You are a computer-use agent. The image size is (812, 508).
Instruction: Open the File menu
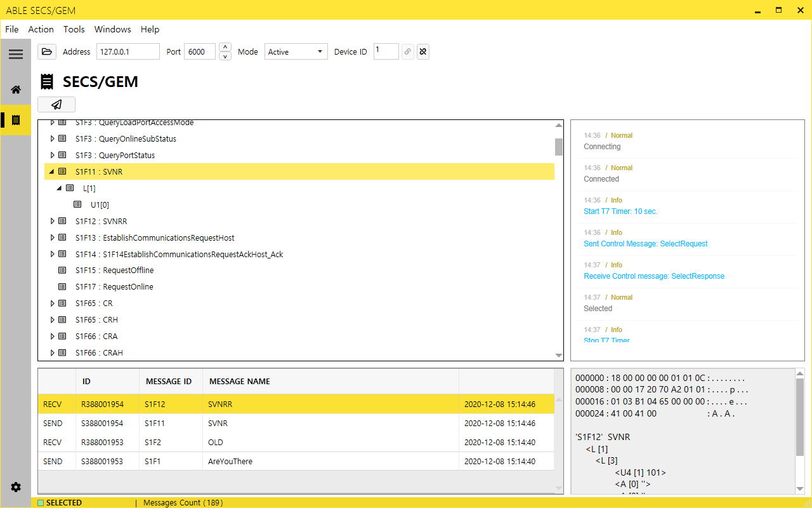pos(12,29)
